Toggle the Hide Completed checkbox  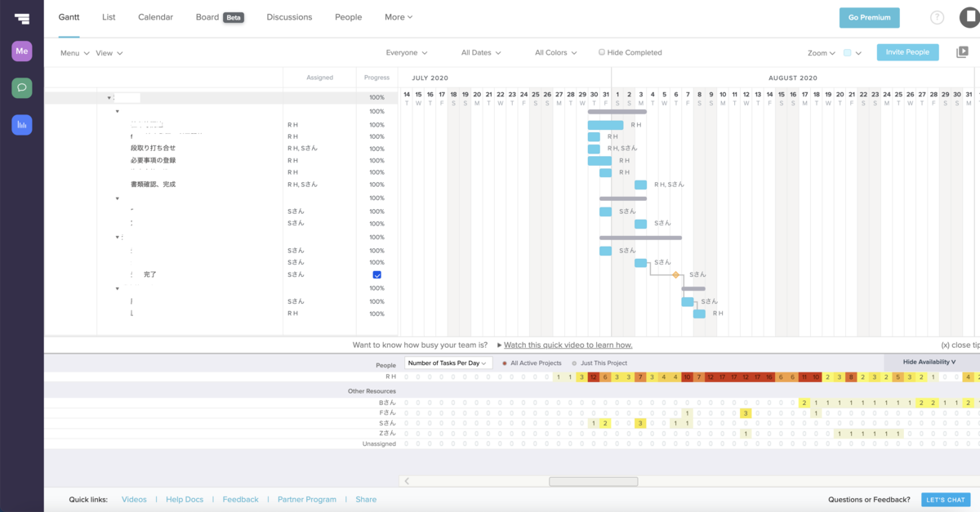[602, 52]
